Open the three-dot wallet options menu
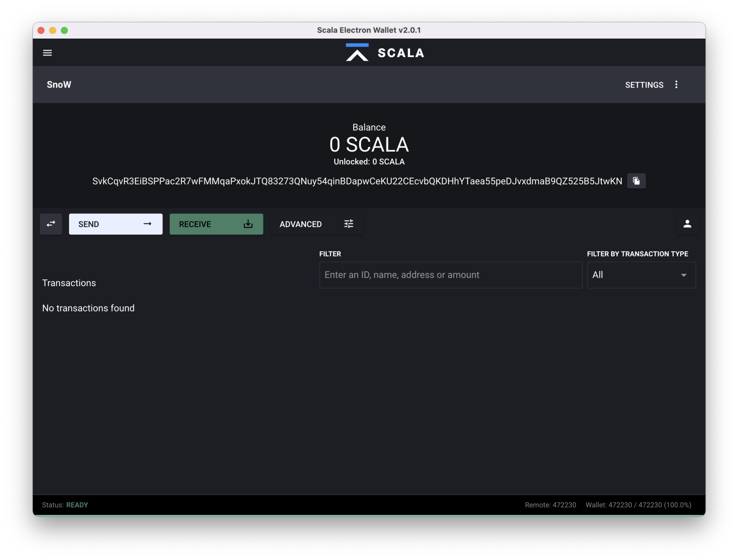Viewport: 738px width, 560px height. pyautogui.click(x=676, y=85)
